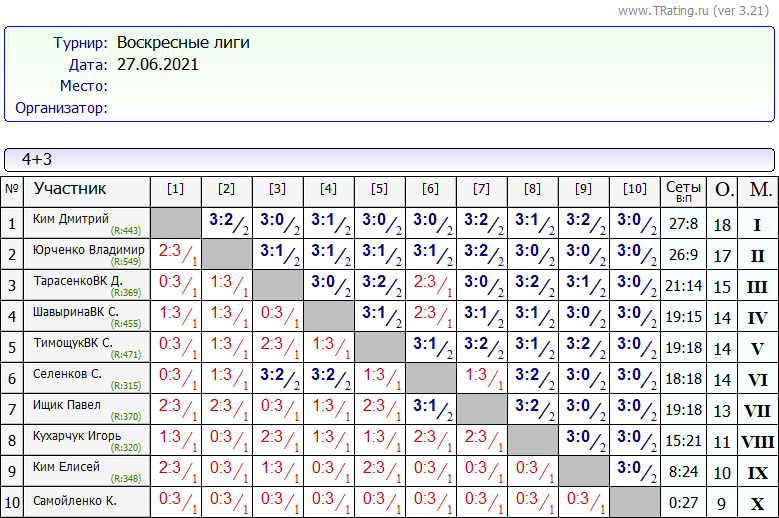Image resolution: width=779 pixels, height=518 pixels.
Task: Select the 4+3 group header bar
Action: pyautogui.click(x=389, y=159)
